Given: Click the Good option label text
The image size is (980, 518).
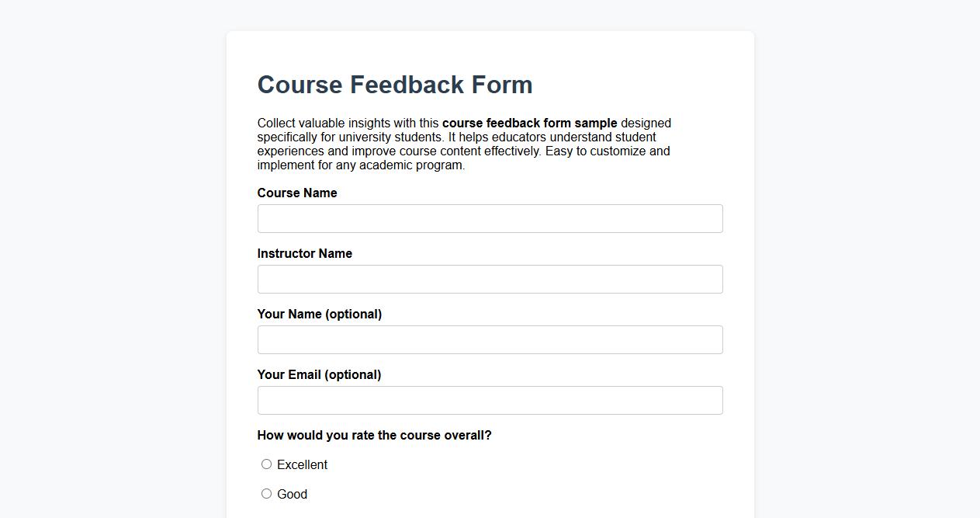Looking at the screenshot, I should coord(292,494).
